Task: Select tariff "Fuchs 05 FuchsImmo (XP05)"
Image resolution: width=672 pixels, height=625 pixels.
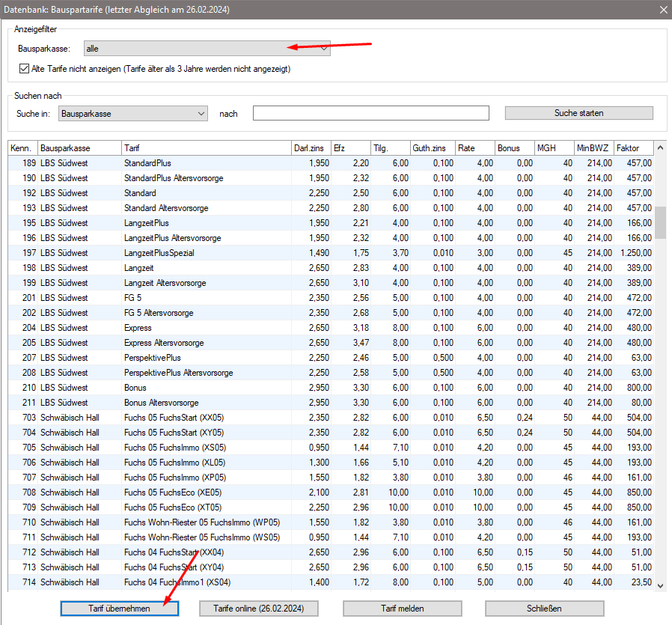Action: (175, 477)
